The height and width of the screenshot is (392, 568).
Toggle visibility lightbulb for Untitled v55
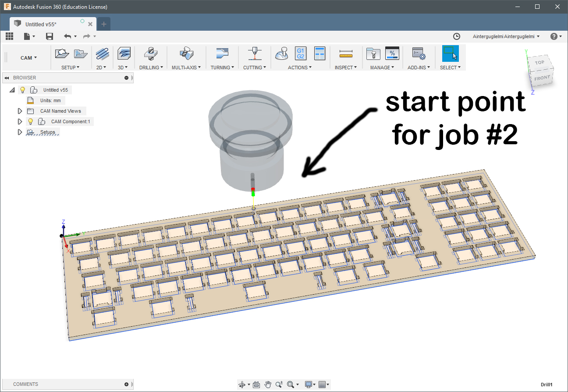23,90
